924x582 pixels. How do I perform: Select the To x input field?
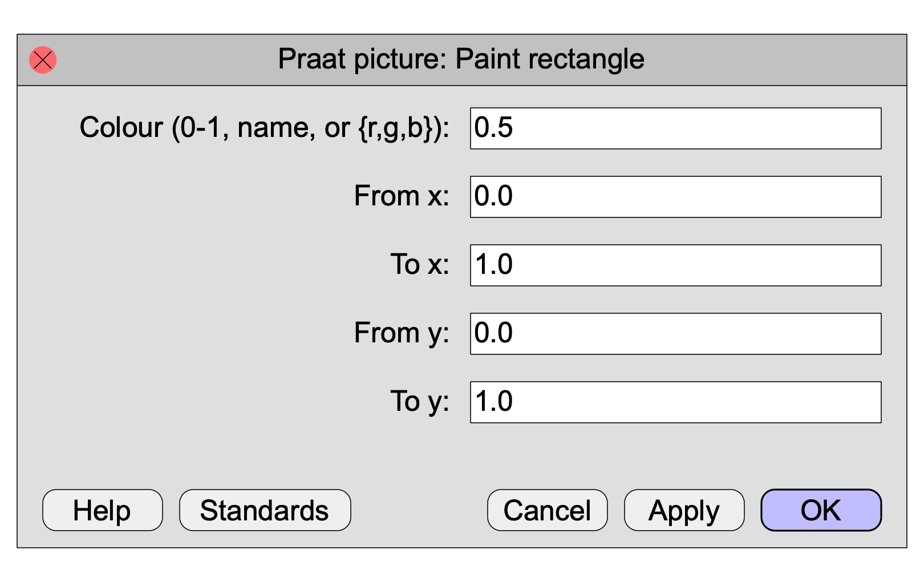675,265
